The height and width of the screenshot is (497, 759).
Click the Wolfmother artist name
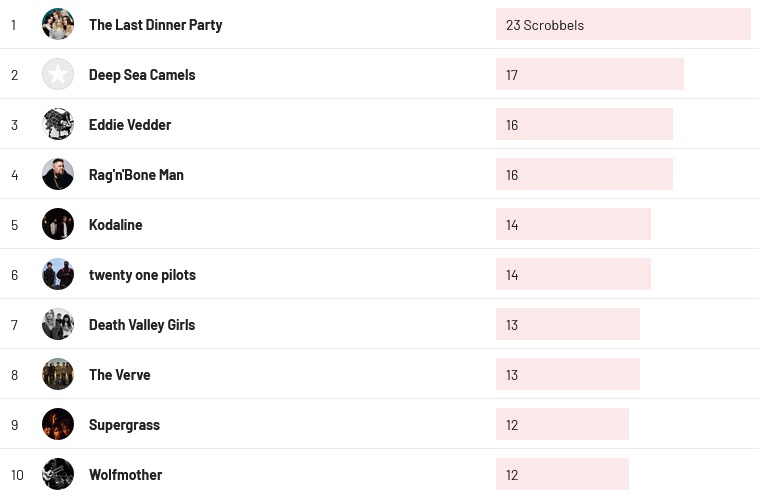click(x=125, y=475)
